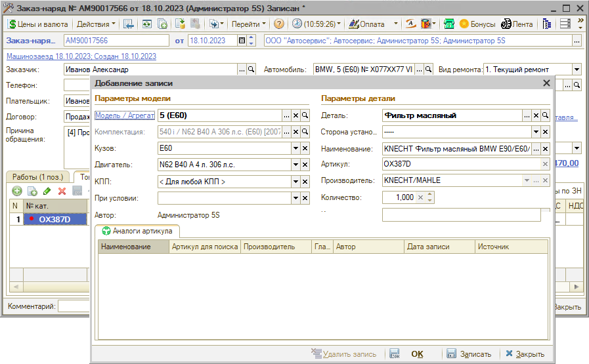Viewport: 589px width, 364px height.
Task: Click the Модель / Агрегат link
Action: pos(125,115)
